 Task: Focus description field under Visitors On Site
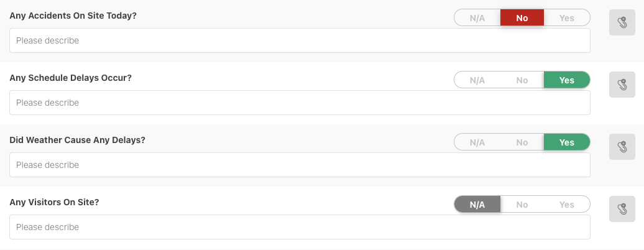click(300, 227)
